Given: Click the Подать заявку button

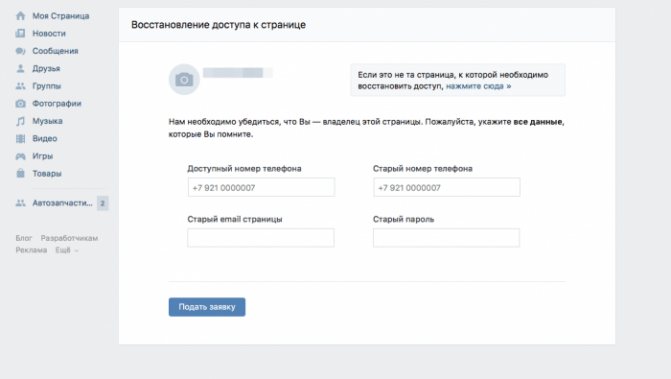Looking at the screenshot, I should tap(207, 307).
